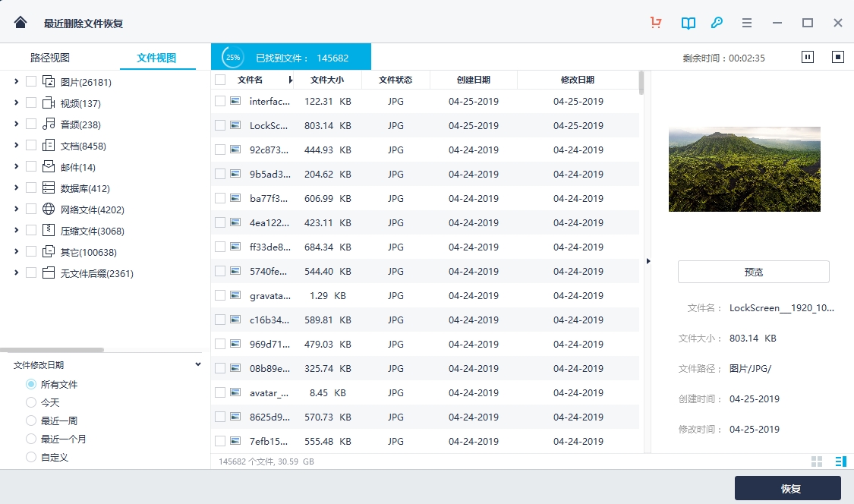Expand the 无文件后缀(2361) tree node
The height and width of the screenshot is (504, 854).
click(17, 272)
